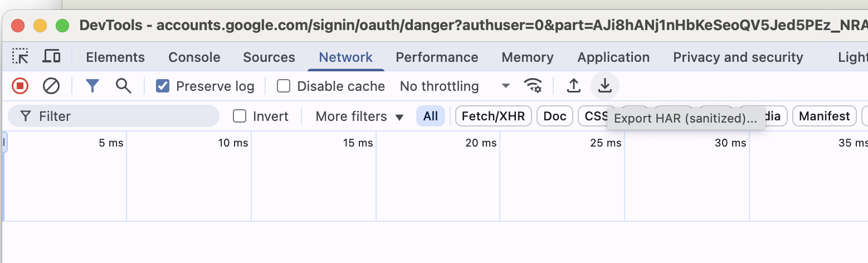
Task: Toggle the filter funnel icon
Action: pyautogui.click(x=92, y=86)
